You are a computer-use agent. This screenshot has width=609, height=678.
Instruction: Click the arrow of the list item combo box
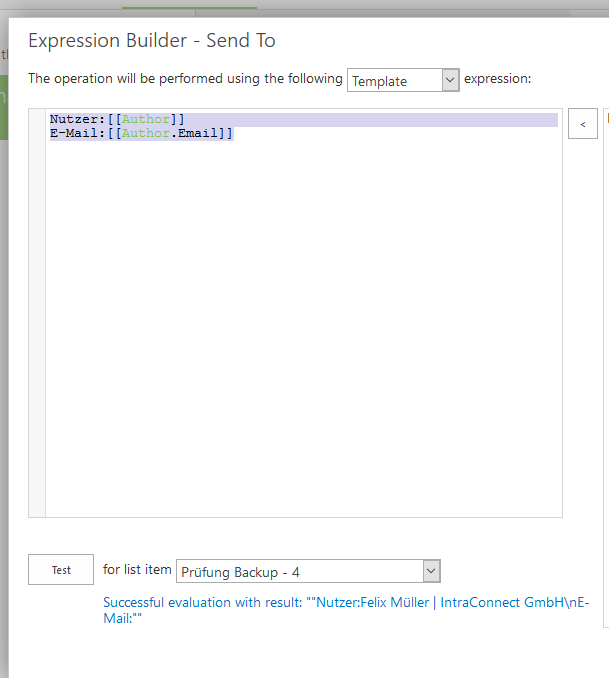tap(431, 571)
